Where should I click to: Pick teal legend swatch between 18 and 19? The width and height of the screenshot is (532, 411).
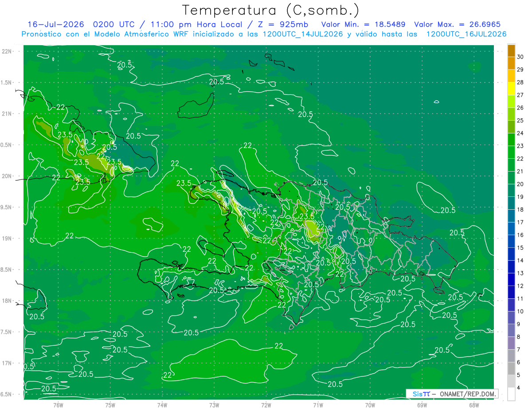coord(511,204)
